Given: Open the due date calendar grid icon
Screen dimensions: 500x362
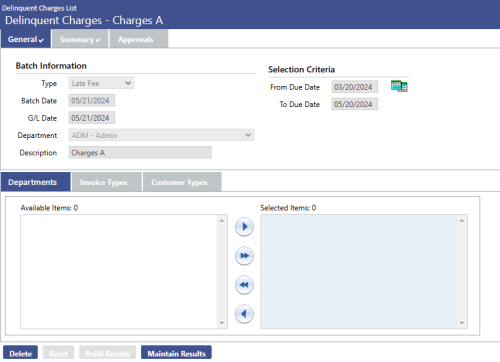Looking at the screenshot, I should (x=399, y=86).
